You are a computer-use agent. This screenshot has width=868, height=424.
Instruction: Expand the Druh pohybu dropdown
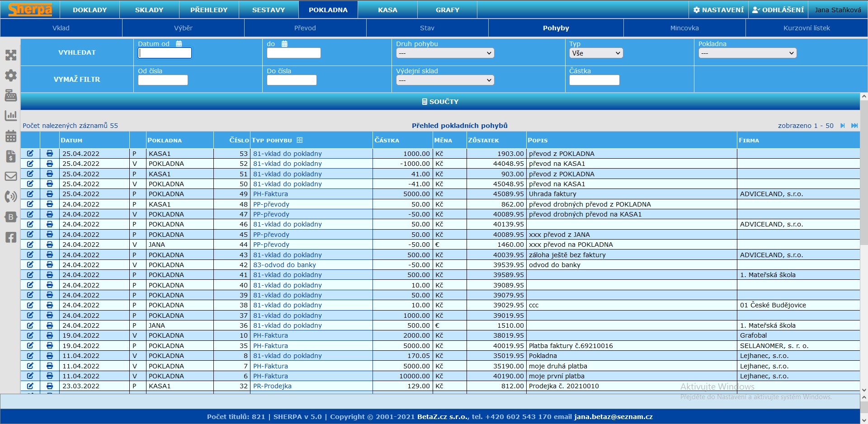[x=445, y=53]
